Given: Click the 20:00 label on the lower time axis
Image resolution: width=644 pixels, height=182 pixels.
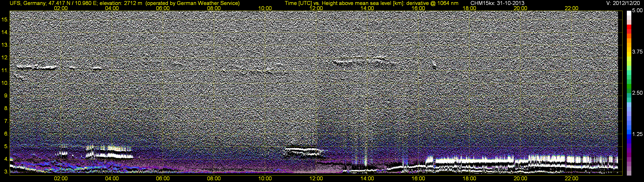Looking at the screenshot, I should click(x=521, y=179).
